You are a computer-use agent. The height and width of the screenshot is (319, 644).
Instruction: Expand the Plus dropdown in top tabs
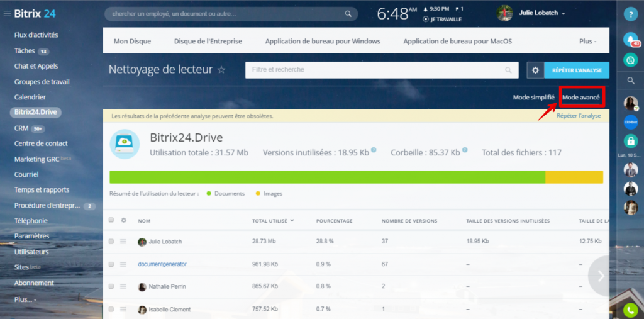(x=588, y=41)
